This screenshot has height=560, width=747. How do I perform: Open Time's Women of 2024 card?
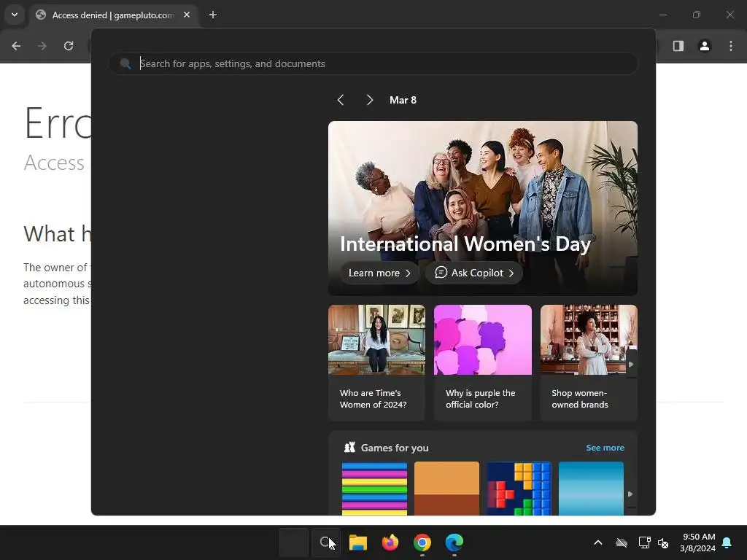[x=376, y=363]
